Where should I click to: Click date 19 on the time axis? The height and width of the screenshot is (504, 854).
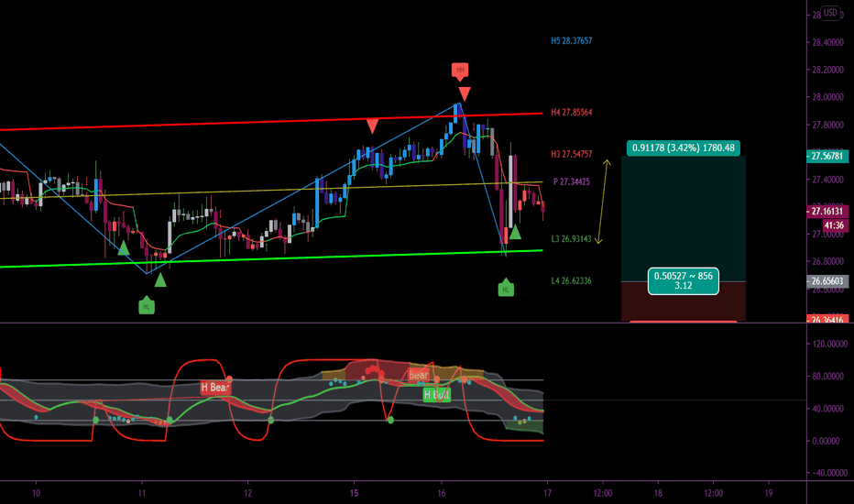tap(769, 493)
